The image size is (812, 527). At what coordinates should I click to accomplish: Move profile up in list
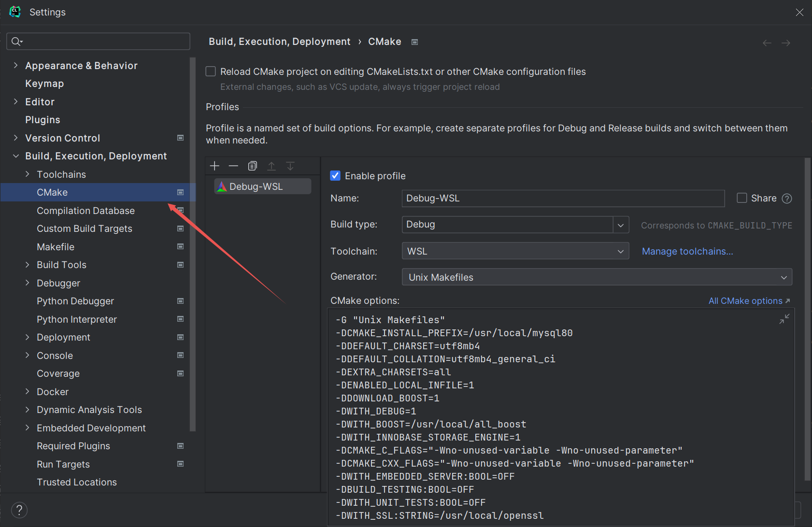(x=271, y=166)
